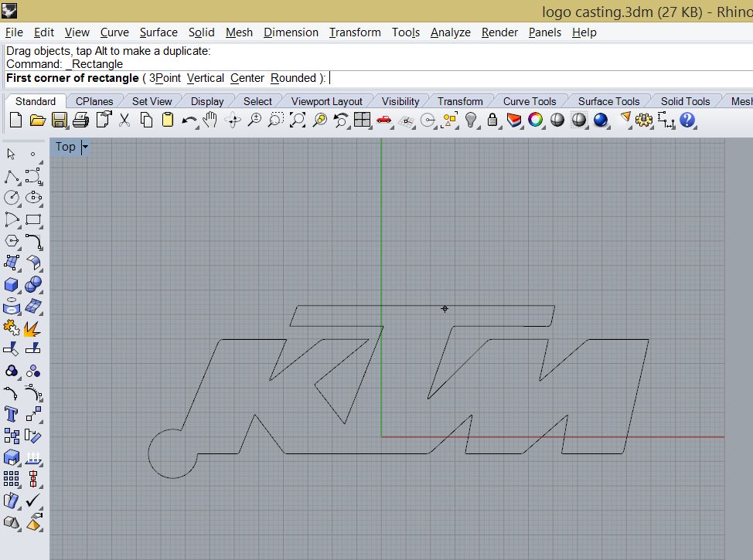
Task: Switch to the Solid Tools tab
Action: click(x=685, y=101)
